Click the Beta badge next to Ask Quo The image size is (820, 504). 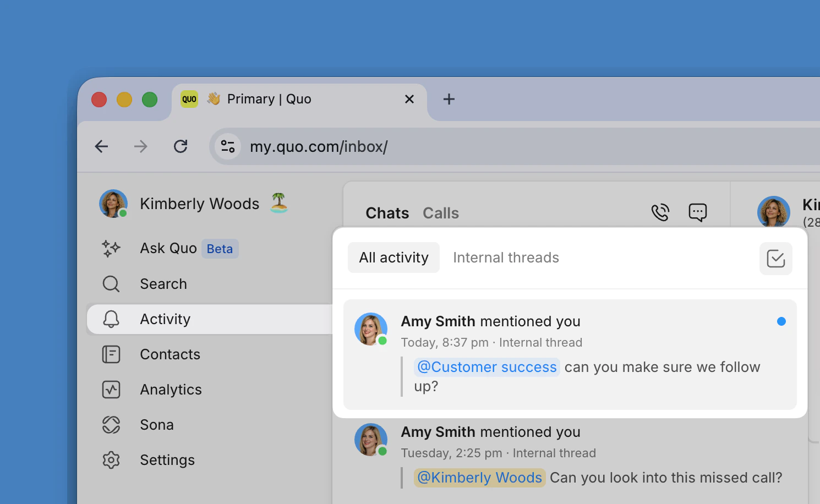point(220,249)
